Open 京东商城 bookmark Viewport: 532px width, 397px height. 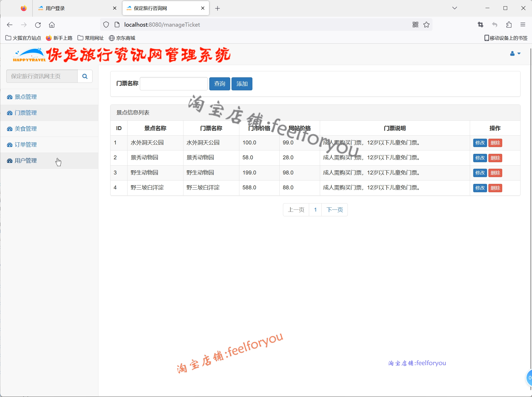(122, 38)
